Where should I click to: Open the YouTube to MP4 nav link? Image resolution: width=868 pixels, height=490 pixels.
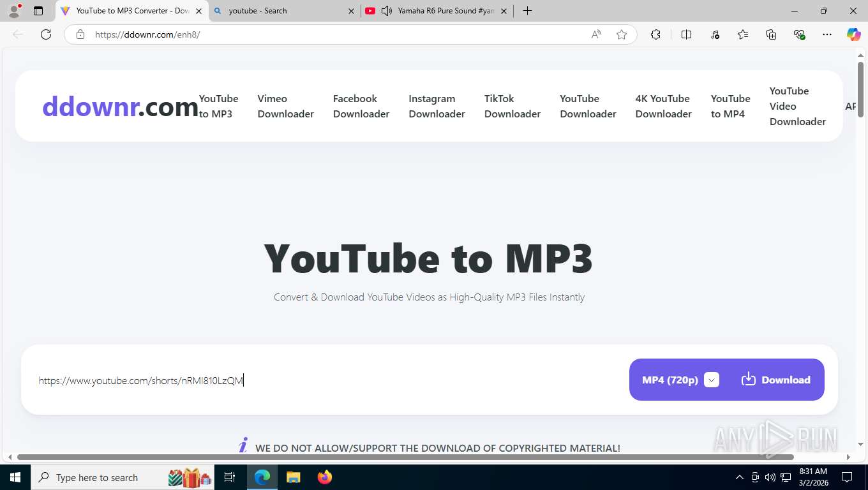tap(730, 106)
